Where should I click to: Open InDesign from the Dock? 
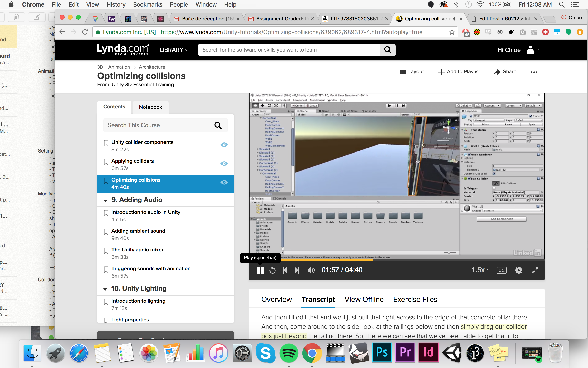point(428,353)
